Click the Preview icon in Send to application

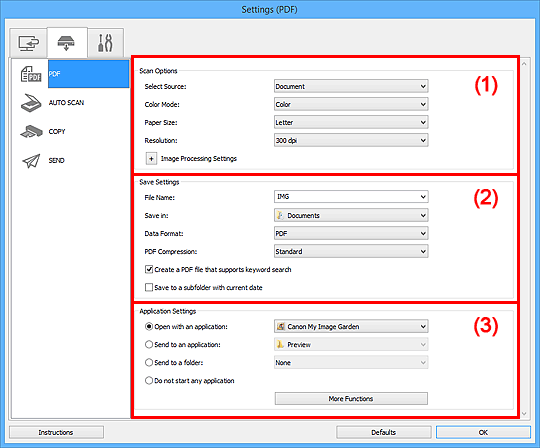click(x=280, y=344)
